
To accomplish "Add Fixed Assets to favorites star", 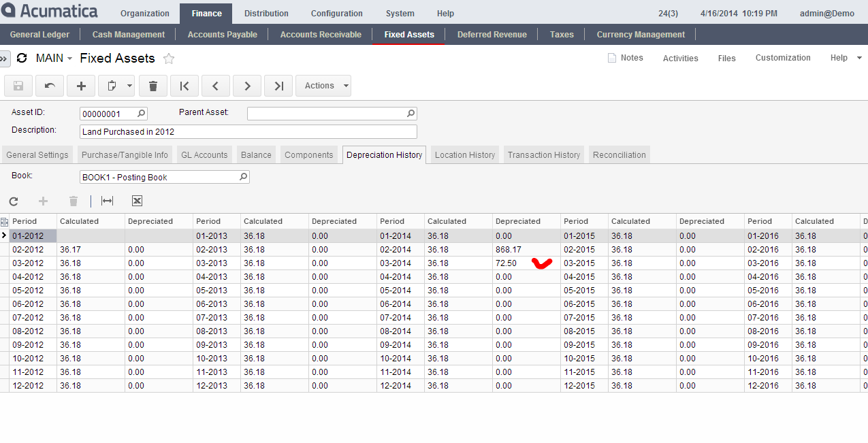I will click(169, 59).
